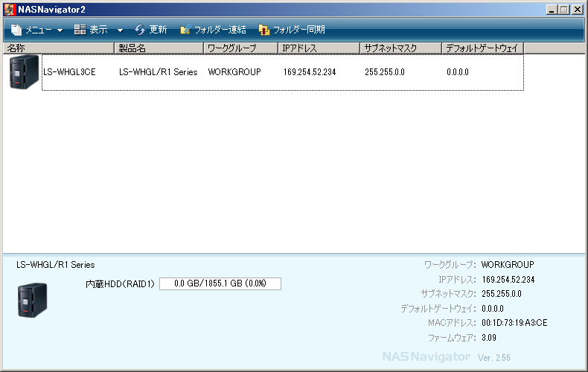Click the フォルダー連結 folder link icon

point(185,30)
